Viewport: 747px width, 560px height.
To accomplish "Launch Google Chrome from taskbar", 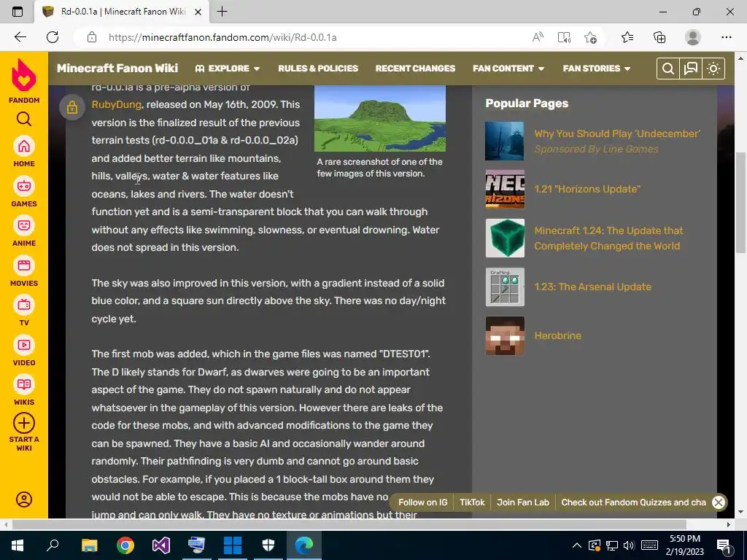I will point(125,545).
